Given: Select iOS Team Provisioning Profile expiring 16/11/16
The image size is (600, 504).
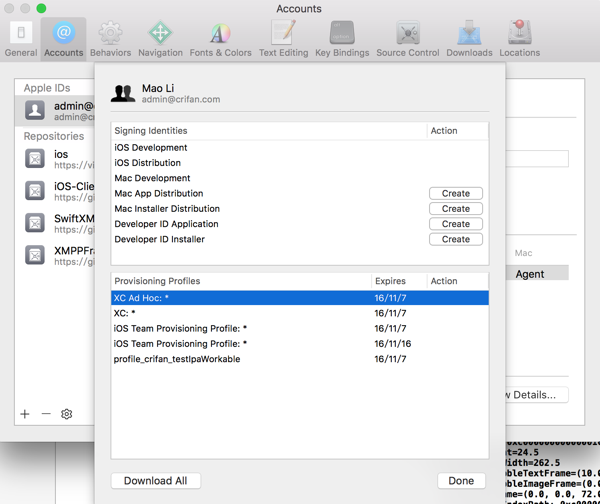Looking at the screenshot, I should [300, 344].
